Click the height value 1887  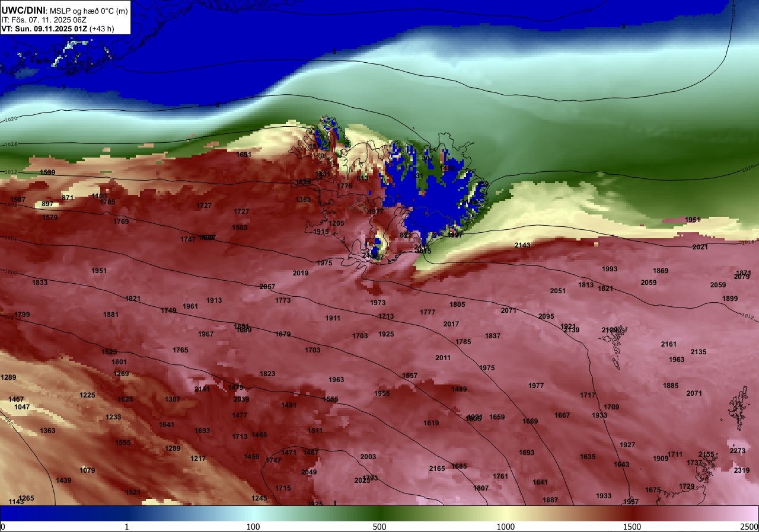click(x=550, y=500)
